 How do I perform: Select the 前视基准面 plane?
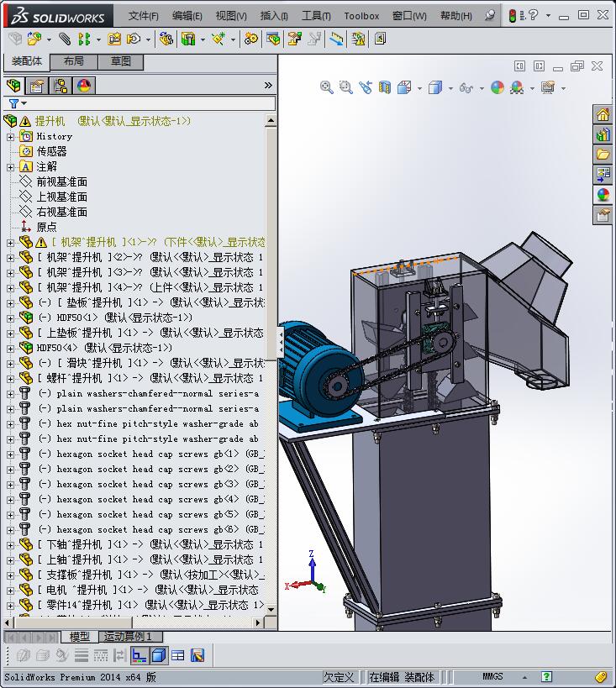[x=61, y=182]
